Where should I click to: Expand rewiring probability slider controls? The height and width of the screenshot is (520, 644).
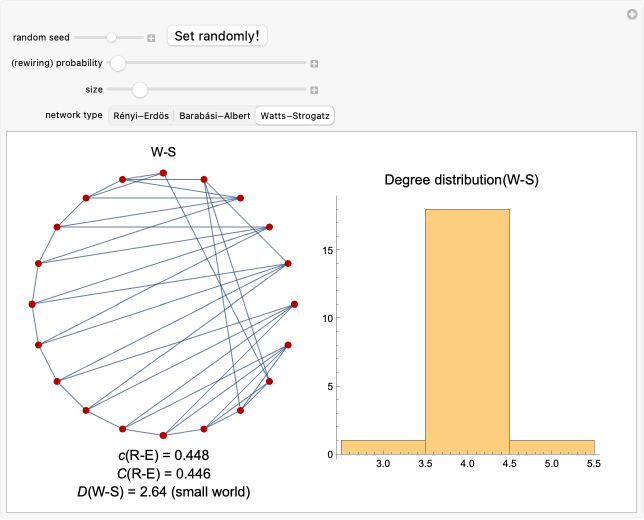click(314, 63)
